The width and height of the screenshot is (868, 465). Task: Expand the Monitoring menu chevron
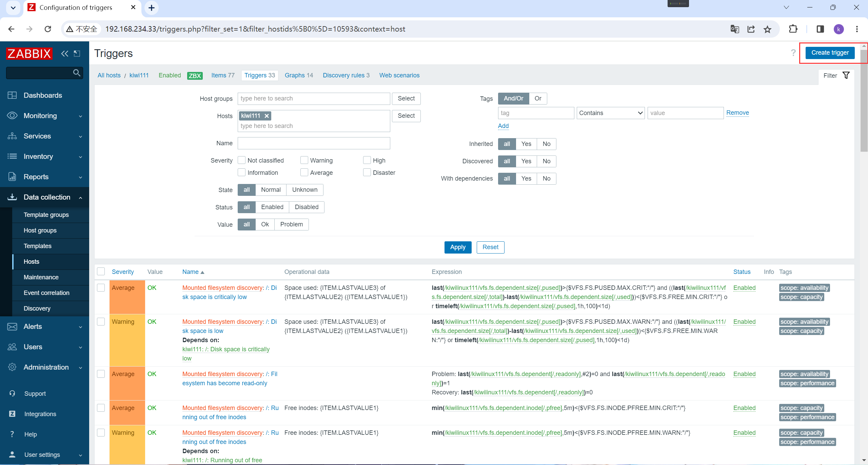click(x=81, y=116)
